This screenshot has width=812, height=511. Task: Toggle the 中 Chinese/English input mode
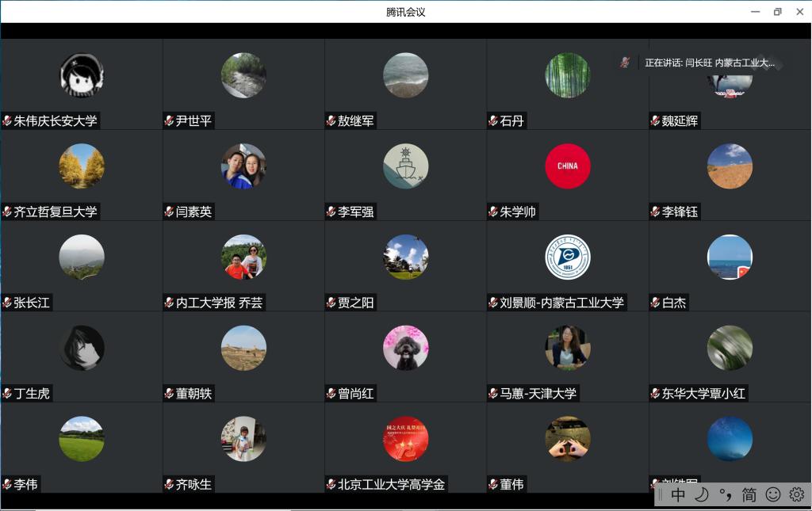pyautogui.click(x=678, y=494)
